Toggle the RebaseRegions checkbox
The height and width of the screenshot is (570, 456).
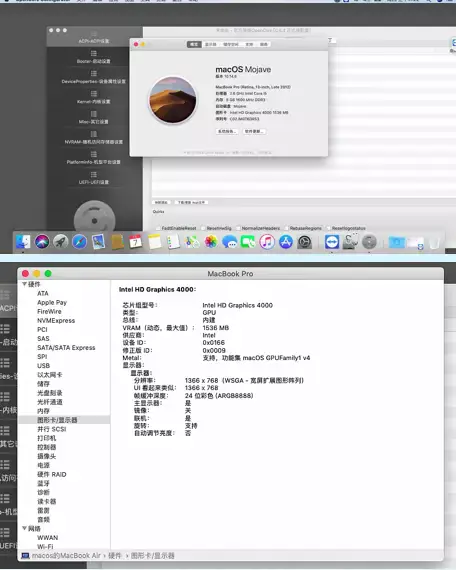click(286, 228)
